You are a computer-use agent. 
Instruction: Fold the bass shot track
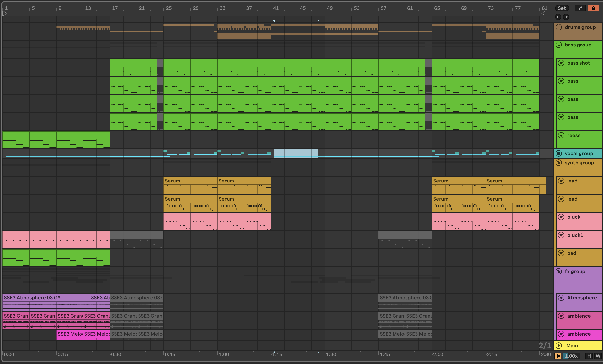pos(561,63)
